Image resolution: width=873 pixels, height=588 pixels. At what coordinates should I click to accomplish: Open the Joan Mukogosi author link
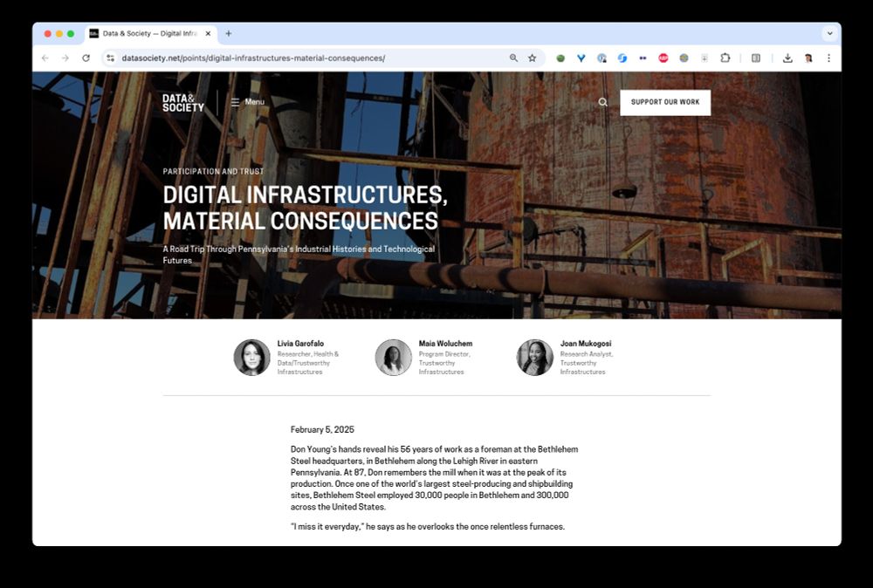586,344
